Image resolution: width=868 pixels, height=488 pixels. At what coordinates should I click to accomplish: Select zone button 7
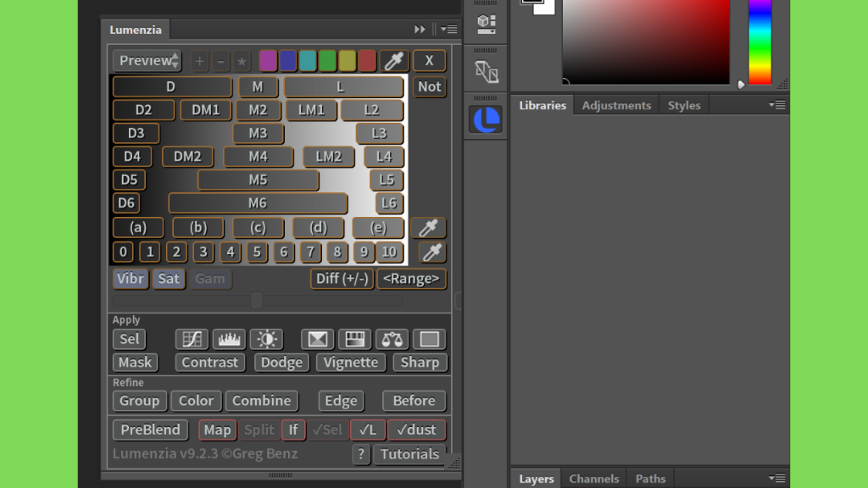(x=310, y=252)
